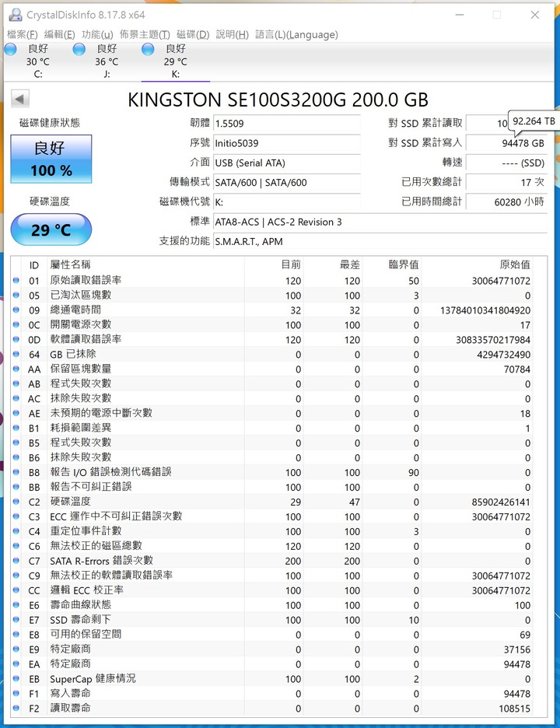The image size is (560, 728).
Task: Click status dot for attribute 64 GB 已抹除
Action: point(16,354)
